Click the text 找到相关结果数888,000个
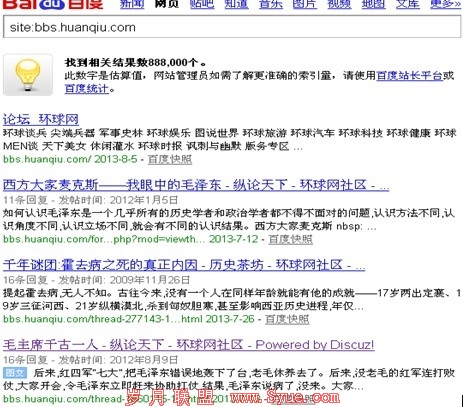463x407 pixels. [x=135, y=62]
